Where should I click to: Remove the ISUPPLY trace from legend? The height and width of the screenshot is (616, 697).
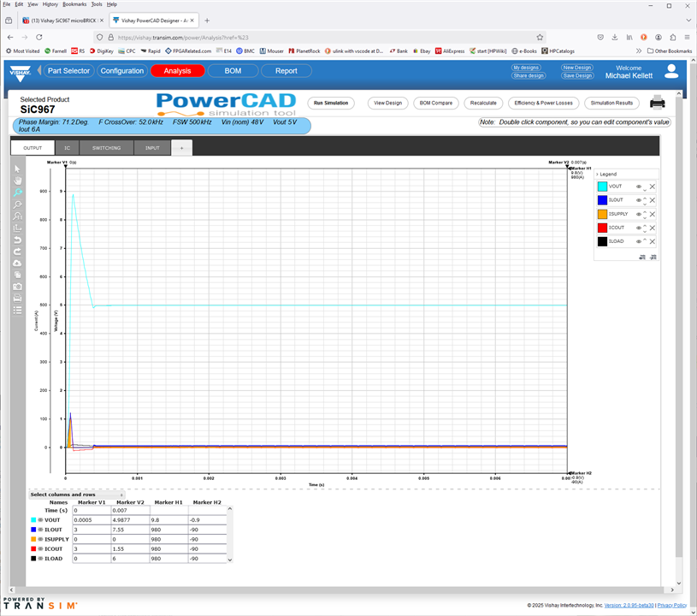[653, 215]
